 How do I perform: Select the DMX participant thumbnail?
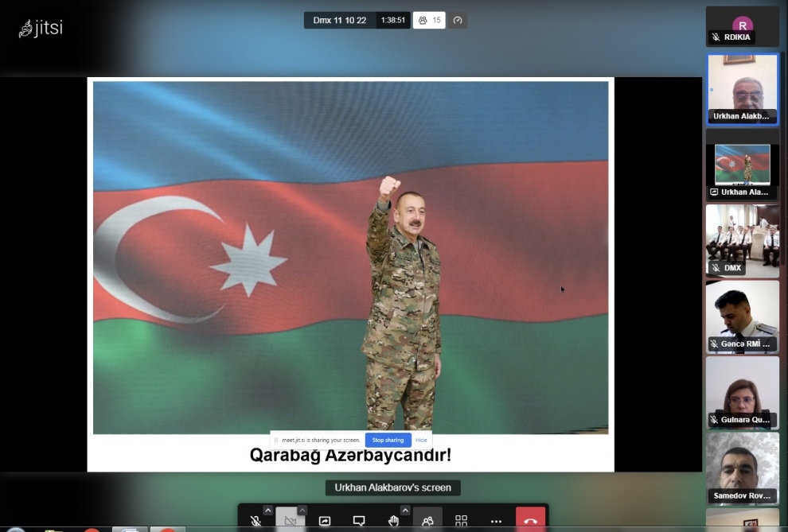point(742,239)
